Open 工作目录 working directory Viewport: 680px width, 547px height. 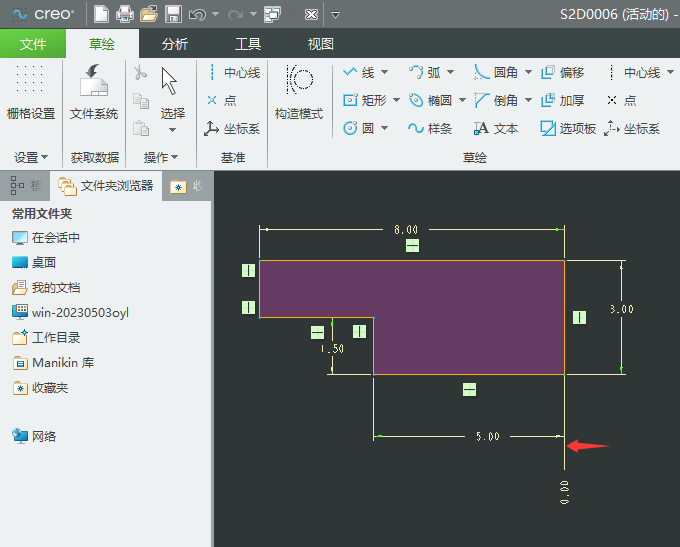(x=46, y=337)
